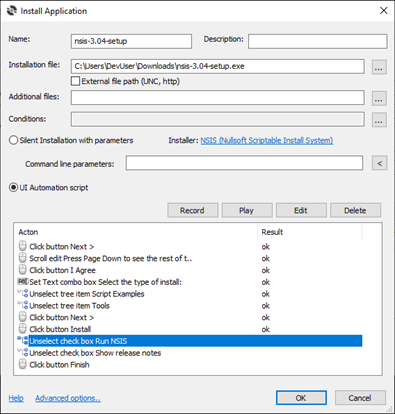Browse for installation file with ellipsis button
Image resolution: width=395 pixels, height=414 pixels.
pyautogui.click(x=379, y=67)
